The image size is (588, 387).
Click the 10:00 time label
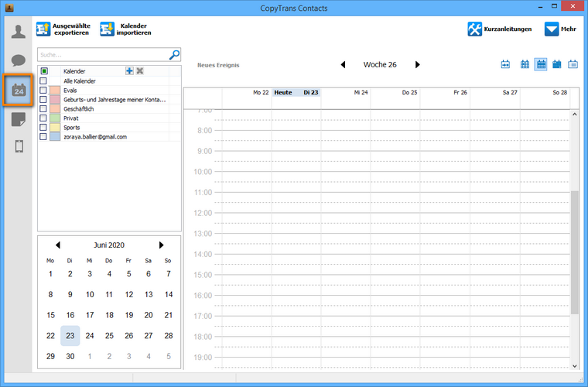click(203, 172)
